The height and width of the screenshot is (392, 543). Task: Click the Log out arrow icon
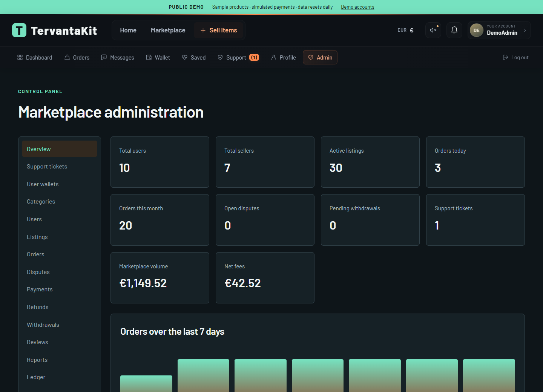coord(506,57)
